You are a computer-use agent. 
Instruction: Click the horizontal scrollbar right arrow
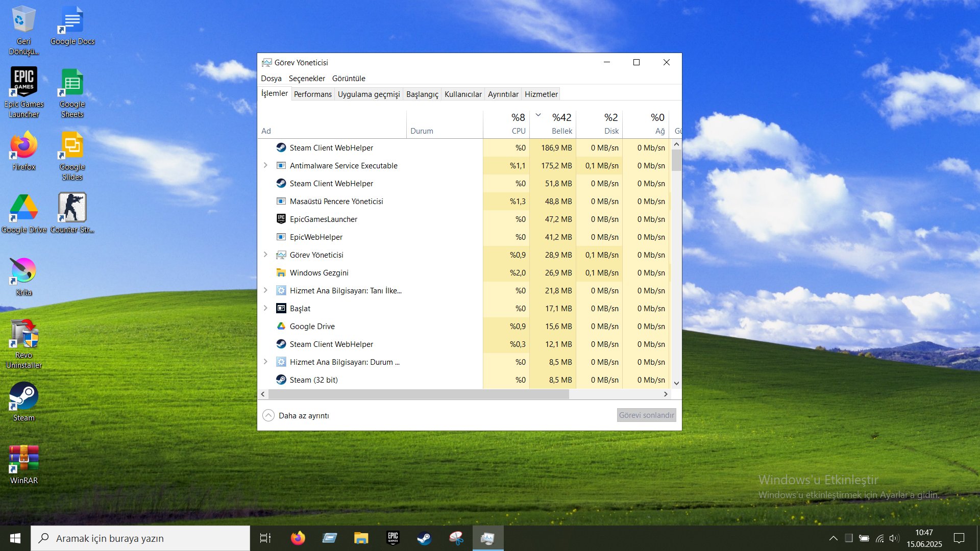click(666, 394)
